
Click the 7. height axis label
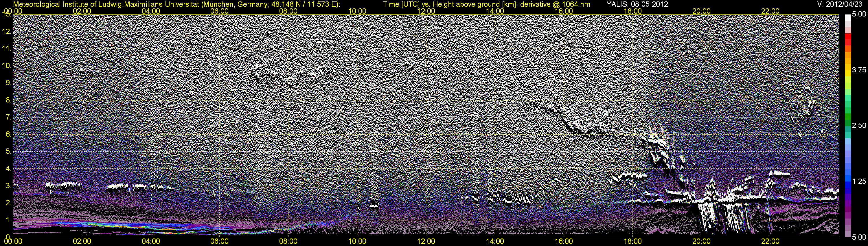pos(9,117)
